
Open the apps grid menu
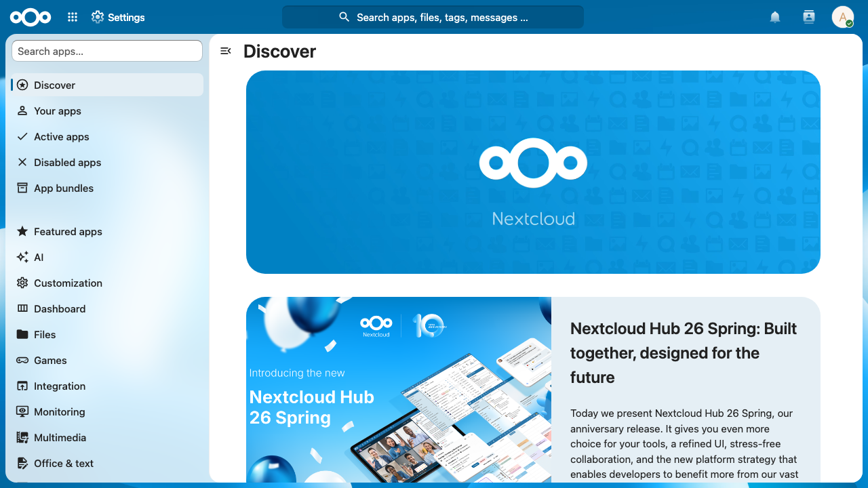pos(73,18)
